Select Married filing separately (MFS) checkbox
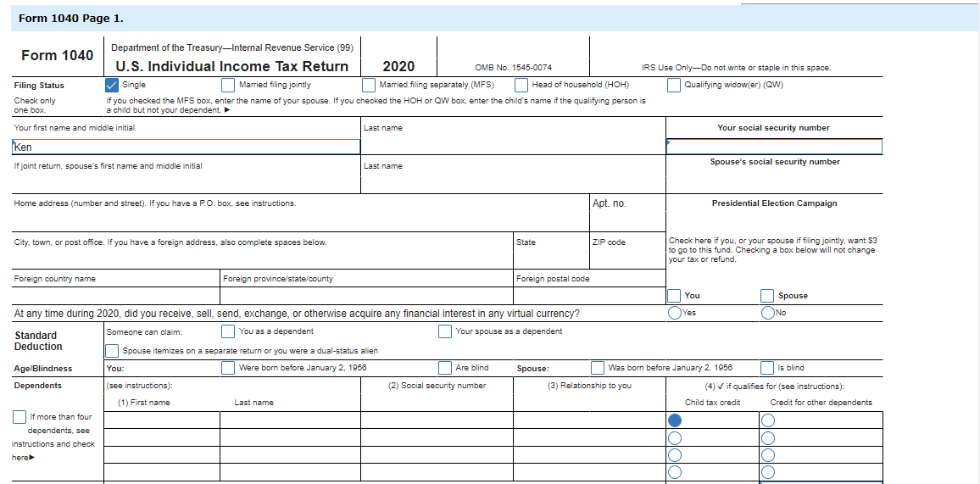Screen dimensions: 980x484 point(369,85)
